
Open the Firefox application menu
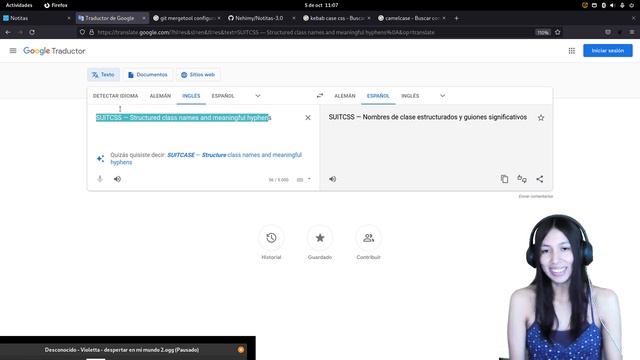click(x=631, y=32)
